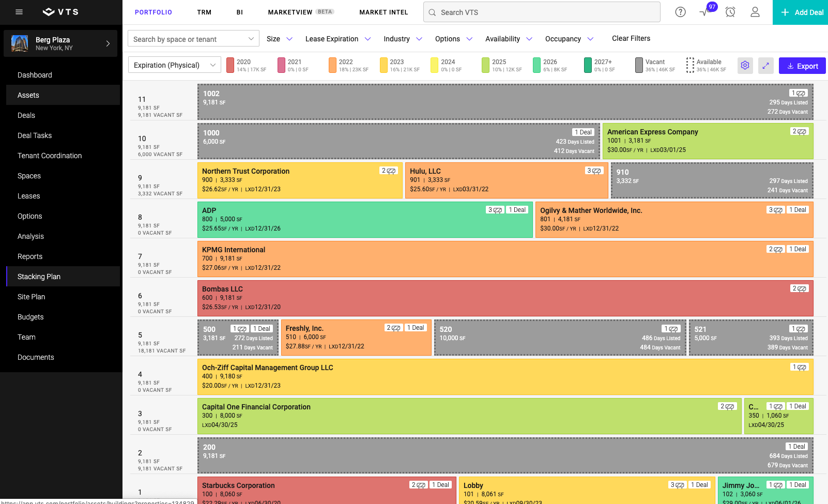The height and width of the screenshot is (504, 828).
Task: Open Search by space or tenant combo box
Action: (x=193, y=39)
